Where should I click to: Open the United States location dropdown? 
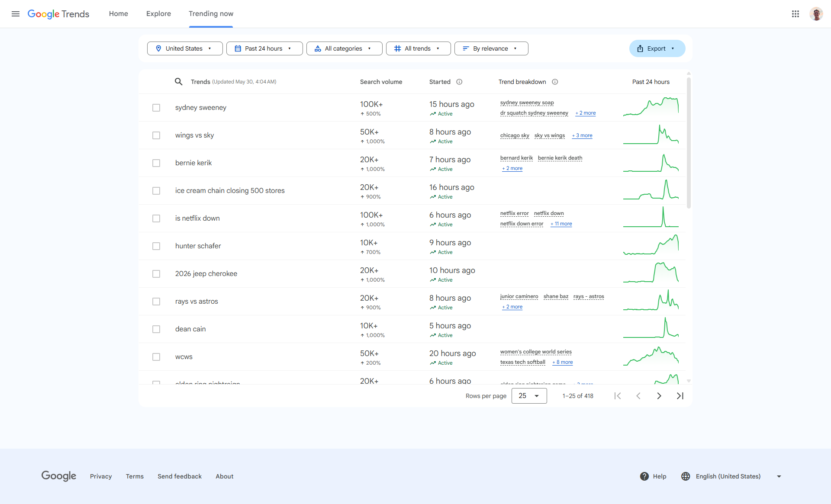point(185,48)
